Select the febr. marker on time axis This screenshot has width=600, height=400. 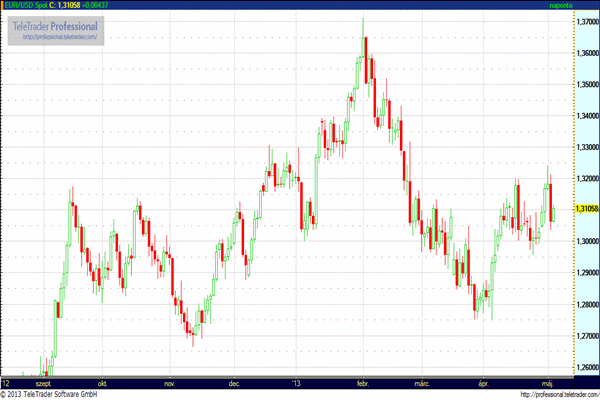pos(362,382)
